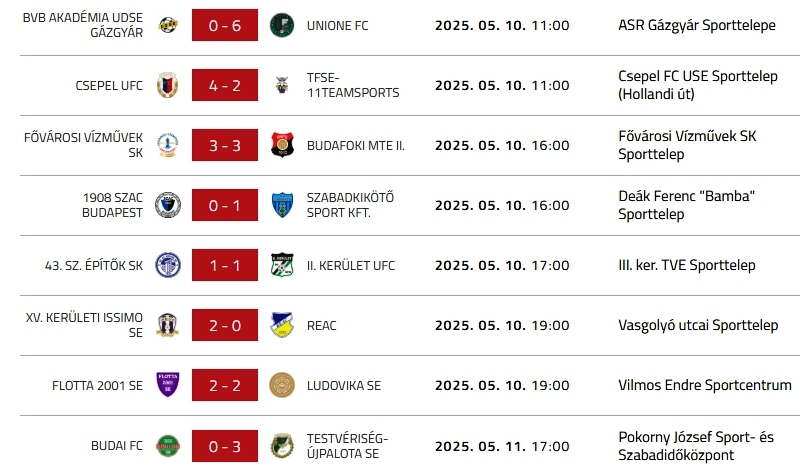Click the Testvériség-Újpalota SE logo
Image resolution: width=800 pixels, height=473 pixels.
coord(283,445)
